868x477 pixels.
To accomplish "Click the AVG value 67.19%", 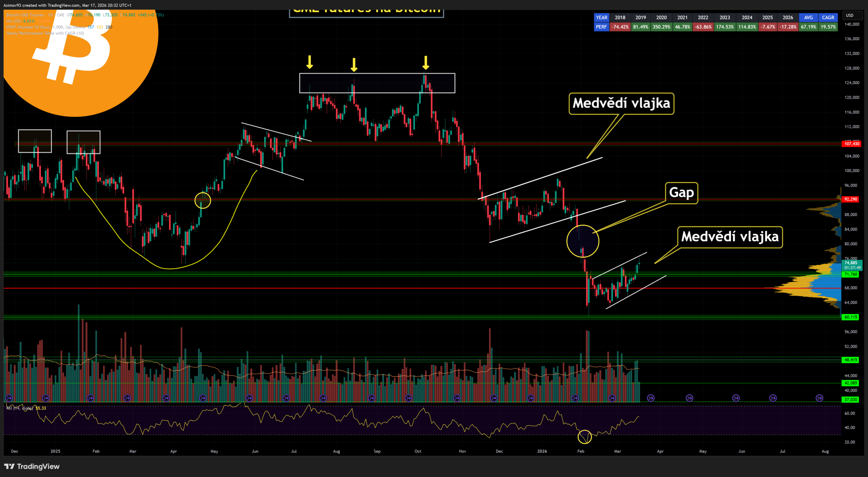I will 808,27.
